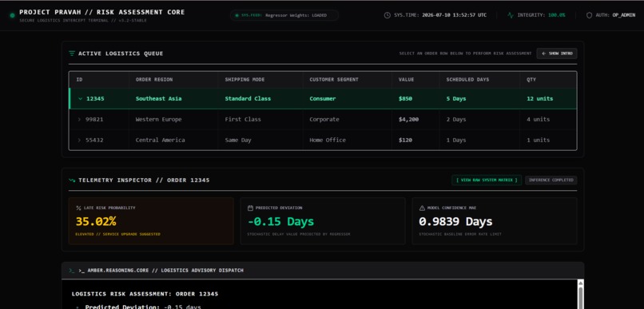
Task: Collapse order row 12345
Action: [x=80, y=98]
